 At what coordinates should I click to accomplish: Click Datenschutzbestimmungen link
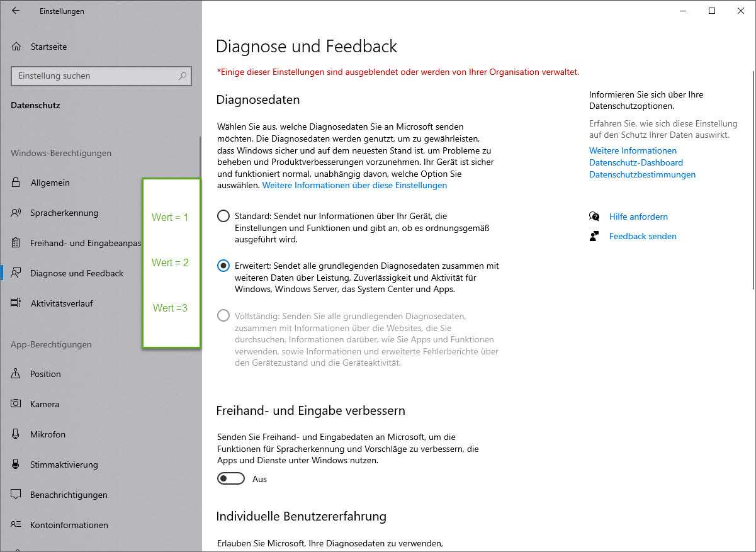coord(642,174)
